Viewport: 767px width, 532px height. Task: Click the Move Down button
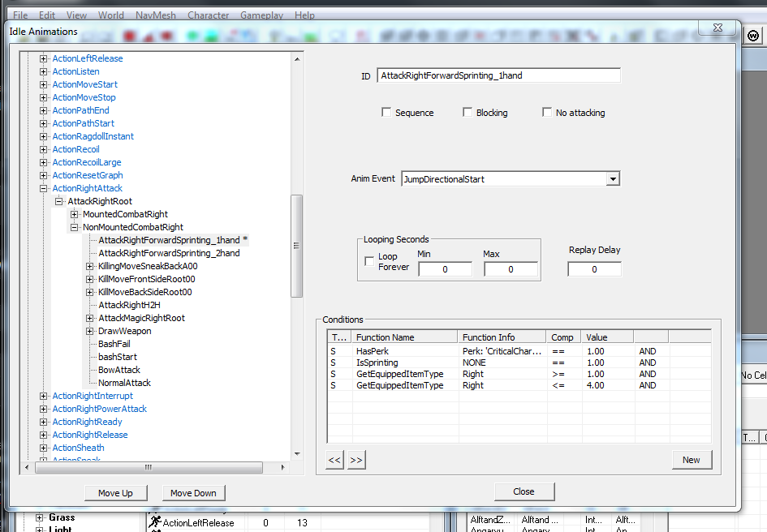pos(193,493)
